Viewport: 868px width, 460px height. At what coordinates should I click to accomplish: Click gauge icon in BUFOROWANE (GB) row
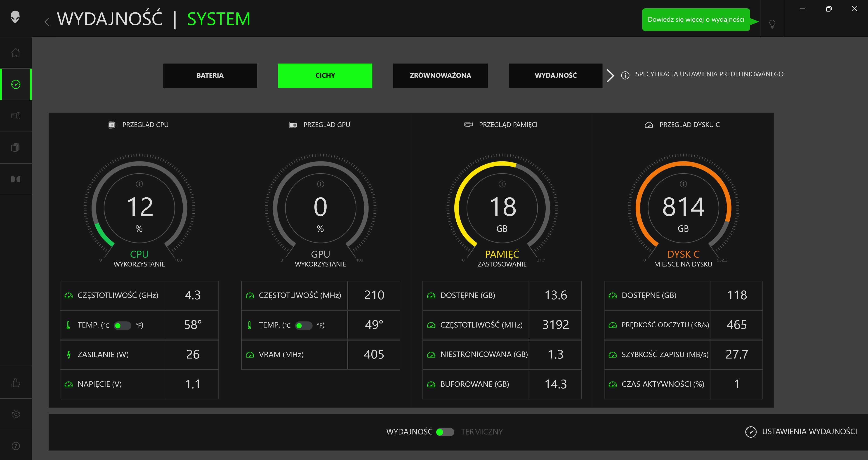pos(431,384)
